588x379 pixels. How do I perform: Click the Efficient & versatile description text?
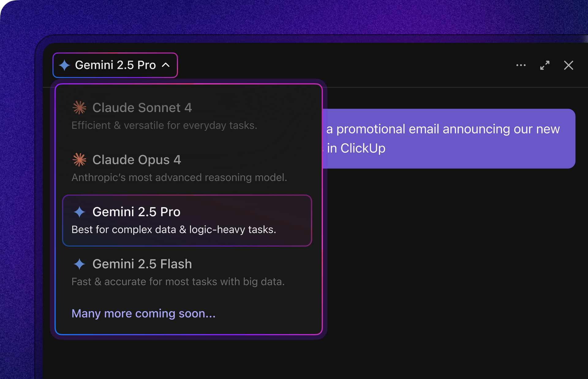coord(164,125)
